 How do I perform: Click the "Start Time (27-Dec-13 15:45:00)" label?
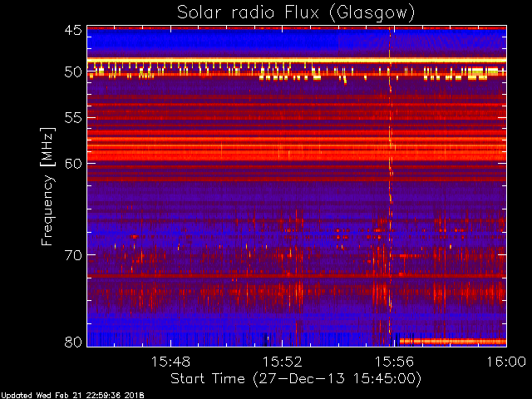(x=296, y=379)
